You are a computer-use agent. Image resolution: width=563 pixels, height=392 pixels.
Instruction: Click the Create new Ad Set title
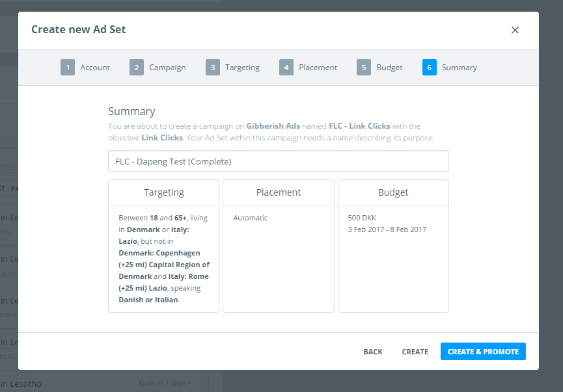click(79, 29)
